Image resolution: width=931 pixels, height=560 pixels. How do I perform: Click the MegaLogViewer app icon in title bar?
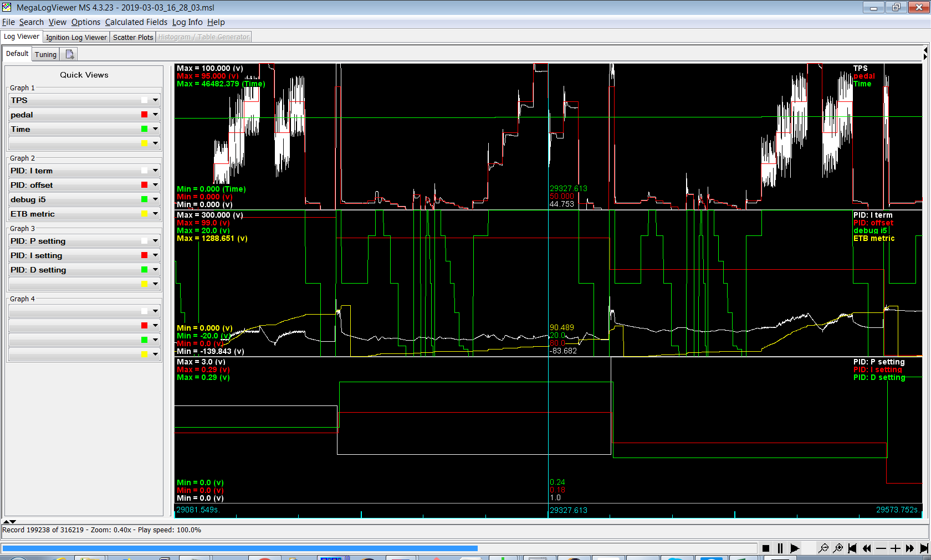click(7, 7)
